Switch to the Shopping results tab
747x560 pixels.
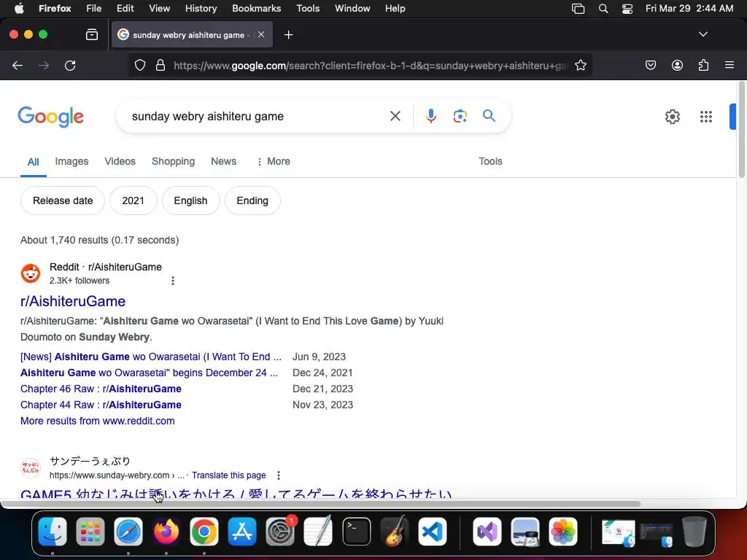[173, 161]
